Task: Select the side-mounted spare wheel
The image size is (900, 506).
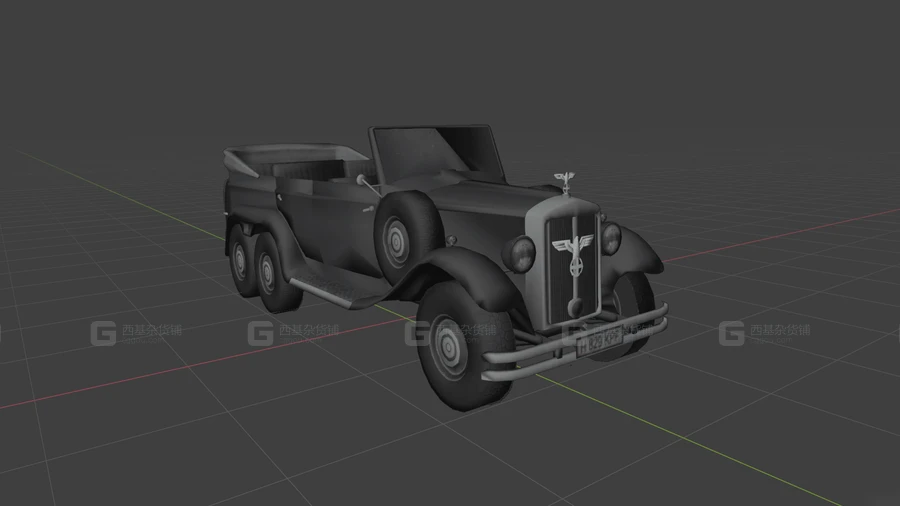Action: (407, 238)
